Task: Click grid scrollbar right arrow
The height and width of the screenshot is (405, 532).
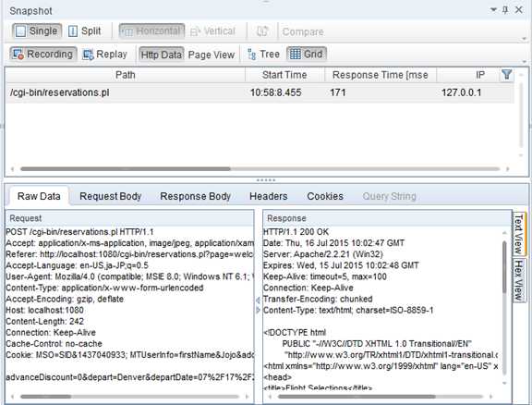Action: (508, 169)
